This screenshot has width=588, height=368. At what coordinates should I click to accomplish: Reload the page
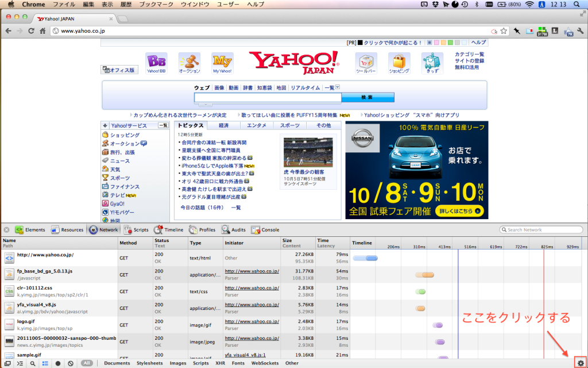[31, 31]
